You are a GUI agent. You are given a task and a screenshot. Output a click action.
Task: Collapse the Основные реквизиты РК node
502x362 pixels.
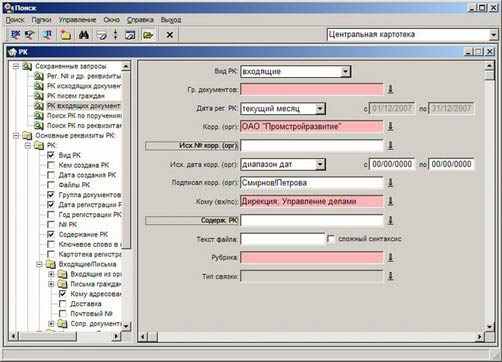coord(15,136)
